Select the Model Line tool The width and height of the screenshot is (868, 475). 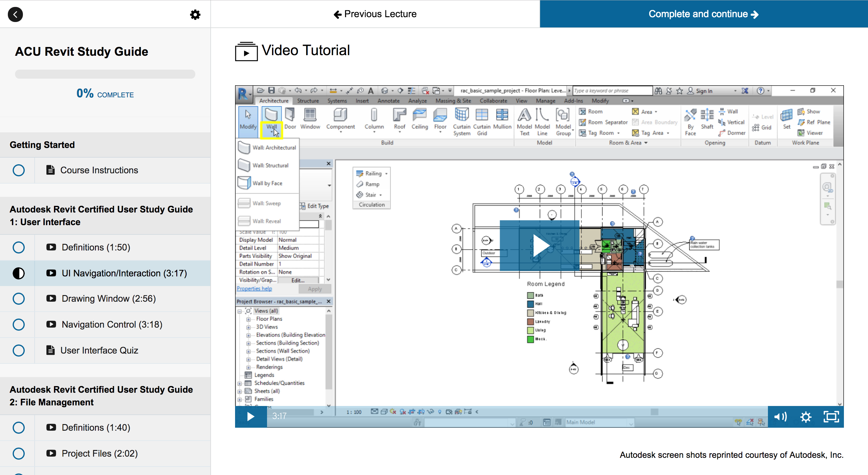click(x=542, y=121)
